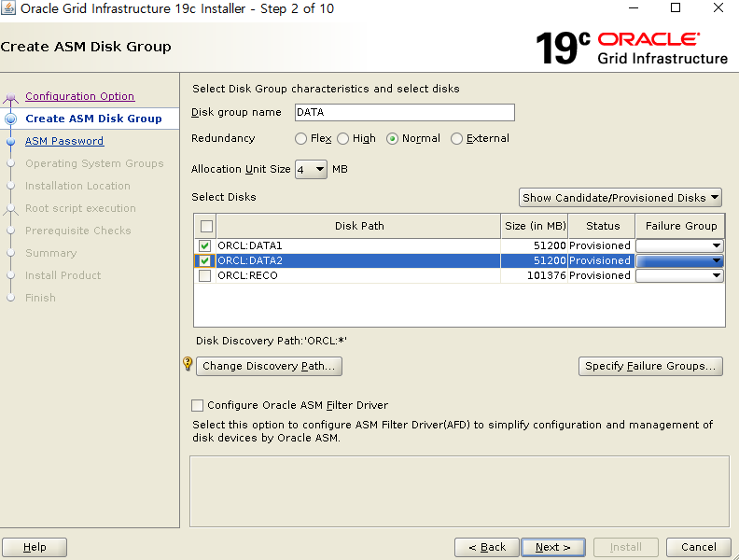Click the Install Product step
This screenshot has height=560, width=739.
click(63, 275)
